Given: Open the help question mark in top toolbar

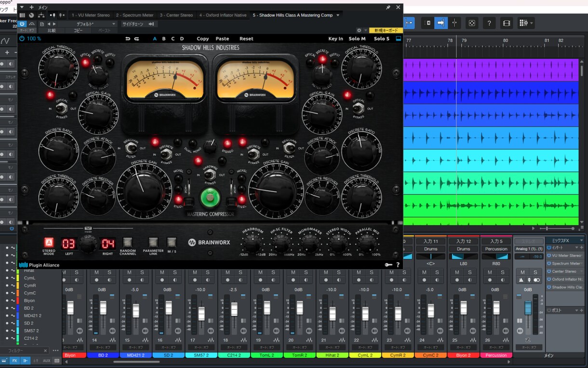Looking at the screenshot, I should click(489, 23).
